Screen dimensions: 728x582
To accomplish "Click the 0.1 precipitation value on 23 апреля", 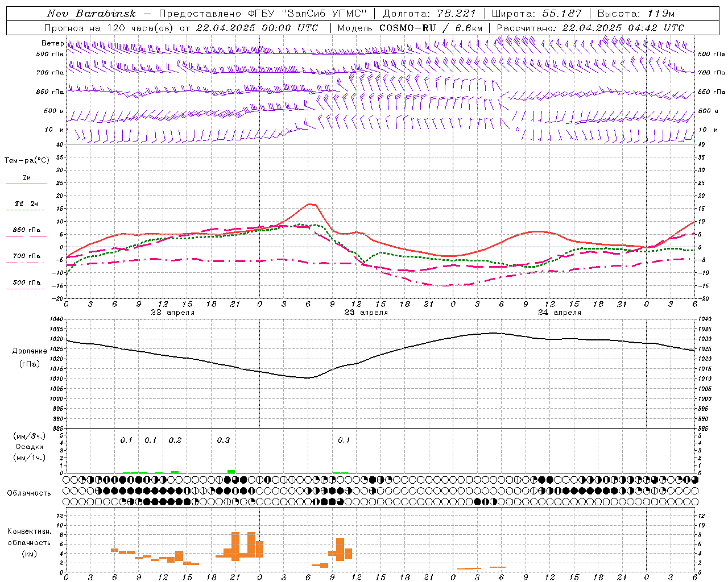I will pos(344,440).
